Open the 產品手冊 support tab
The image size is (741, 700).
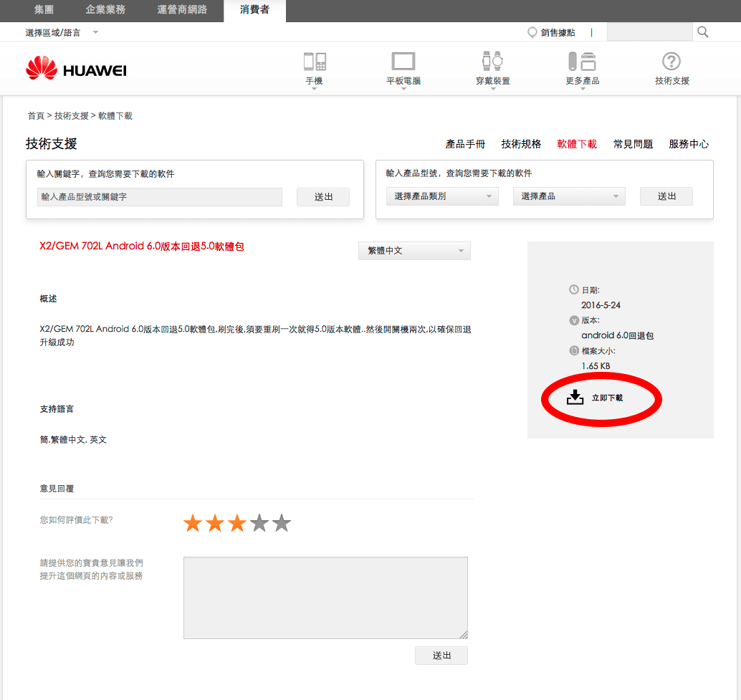(x=466, y=144)
